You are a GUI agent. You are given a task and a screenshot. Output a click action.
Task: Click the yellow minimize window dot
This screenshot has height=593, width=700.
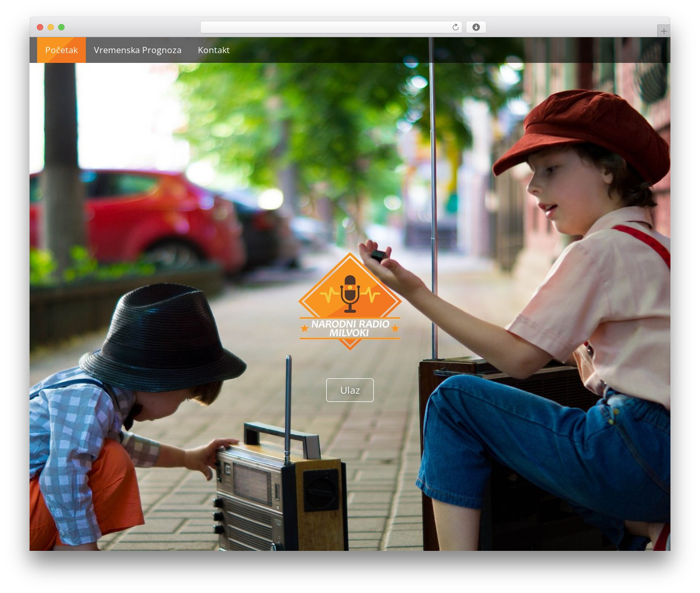click(x=50, y=27)
